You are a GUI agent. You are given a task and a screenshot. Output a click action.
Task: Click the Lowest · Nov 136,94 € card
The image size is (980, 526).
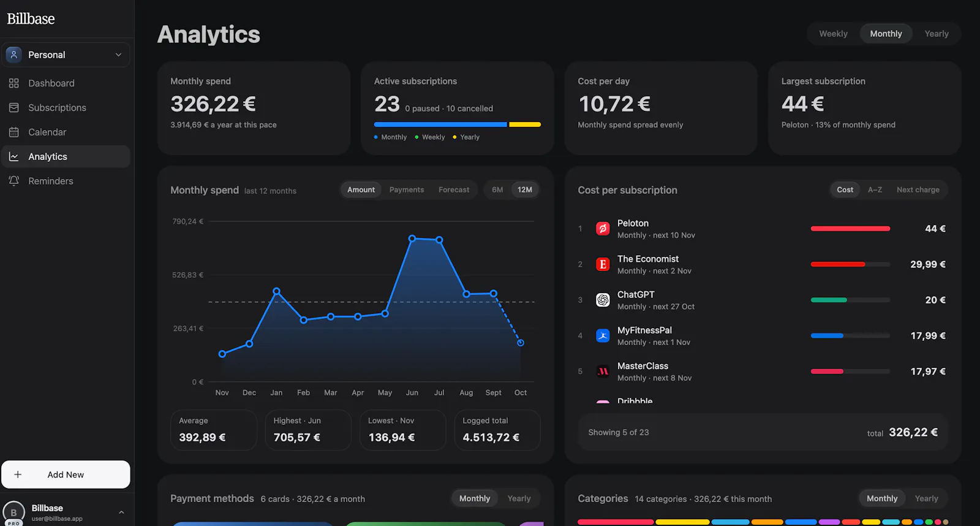coord(402,430)
